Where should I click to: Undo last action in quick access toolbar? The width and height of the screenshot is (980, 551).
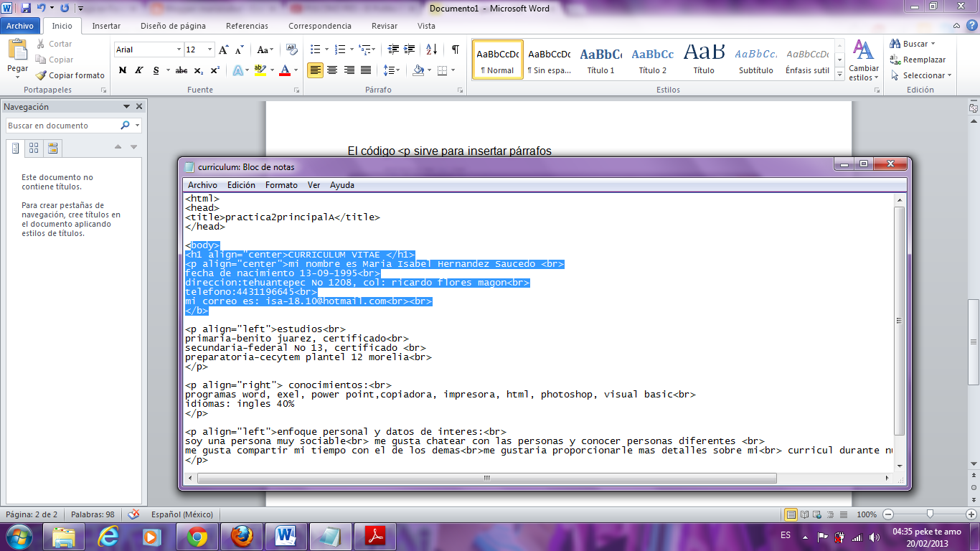point(41,9)
